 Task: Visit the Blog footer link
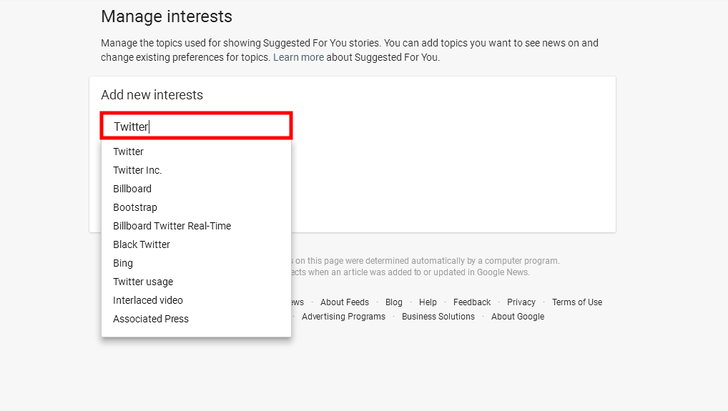(x=394, y=302)
